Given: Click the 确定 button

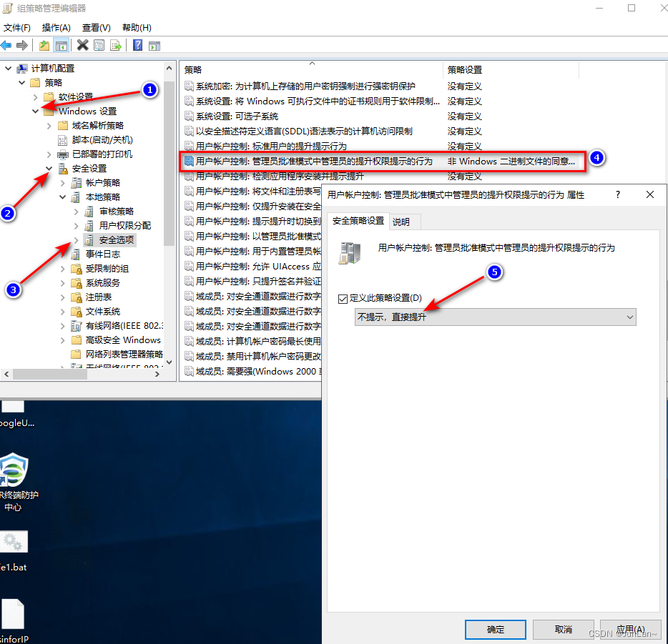Looking at the screenshot, I should [495, 630].
